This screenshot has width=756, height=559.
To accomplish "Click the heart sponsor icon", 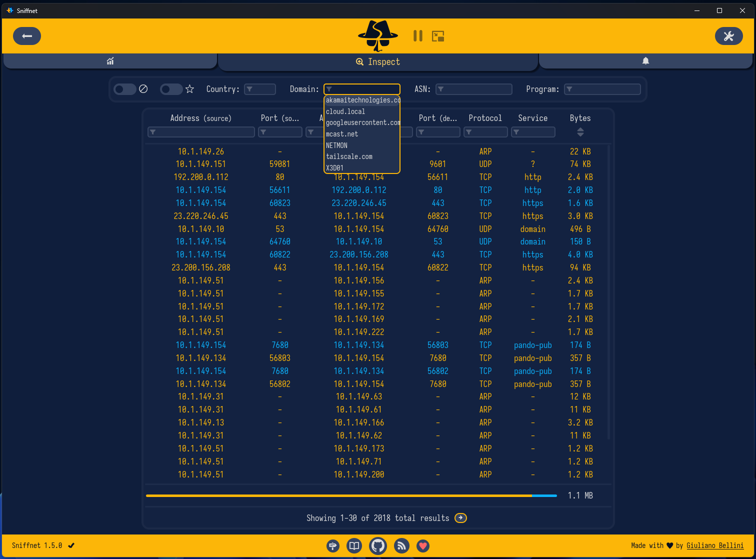I will (x=423, y=546).
